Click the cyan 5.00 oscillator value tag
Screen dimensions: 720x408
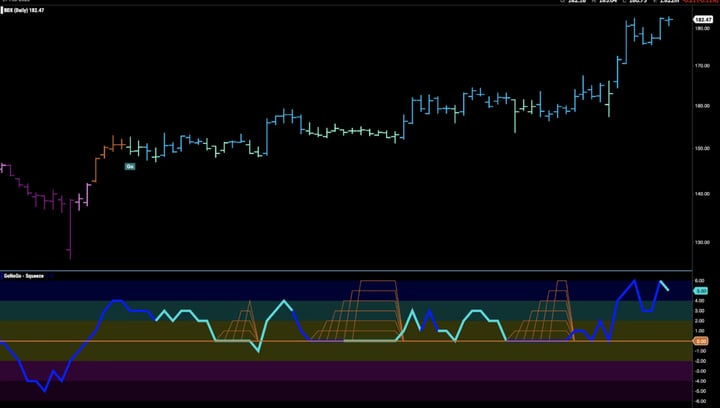[701, 291]
